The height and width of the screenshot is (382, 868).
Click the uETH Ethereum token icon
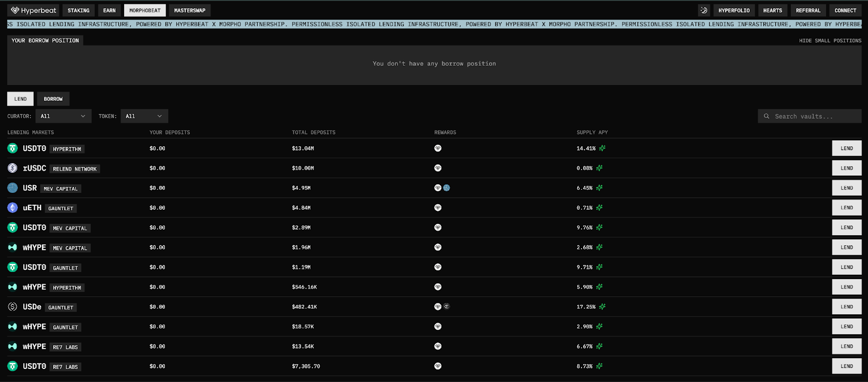(x=12, y=208)
